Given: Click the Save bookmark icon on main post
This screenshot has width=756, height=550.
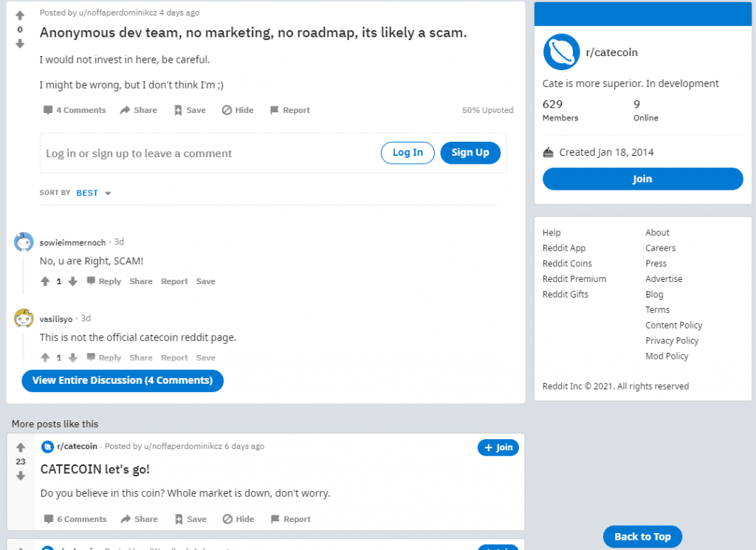Looking at the screenshot, I should point(178,111).
